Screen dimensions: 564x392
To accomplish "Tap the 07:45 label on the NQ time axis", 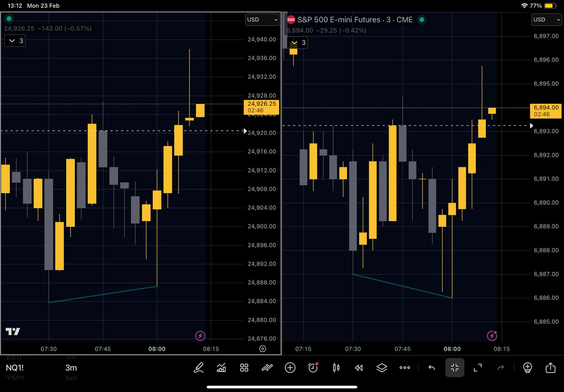I will [x=103, y=349].
